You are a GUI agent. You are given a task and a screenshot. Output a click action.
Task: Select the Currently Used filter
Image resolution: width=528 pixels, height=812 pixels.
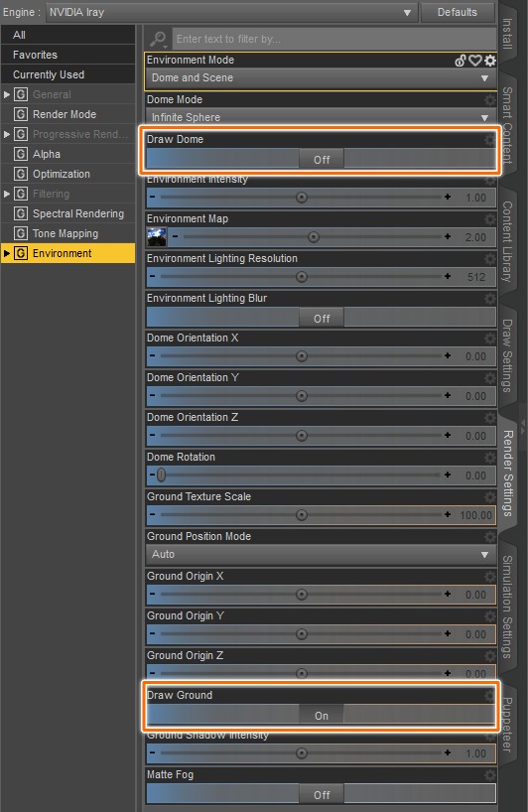click(67, 74)
